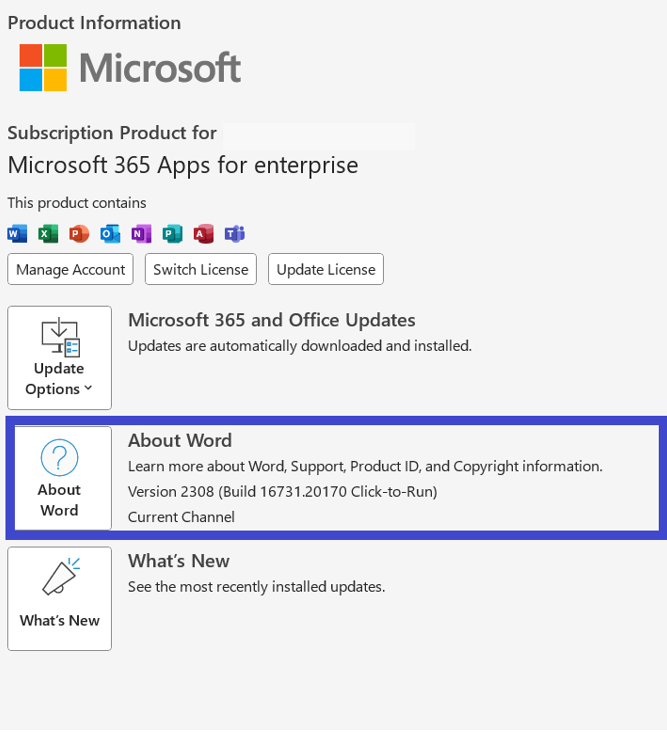Viewport: 667px width, 732px height.
Task: Click the Word app icon
Action: click(x=17, y=233)
